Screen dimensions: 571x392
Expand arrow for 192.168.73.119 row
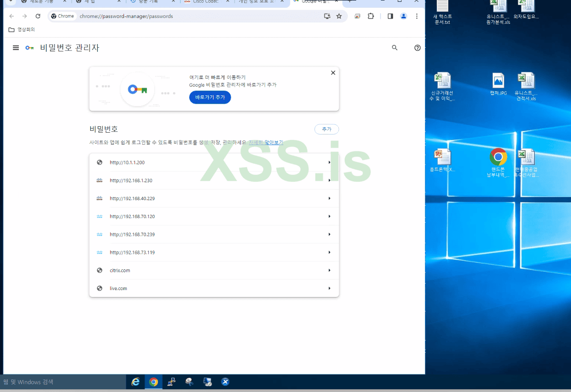[x=330, y=252]
